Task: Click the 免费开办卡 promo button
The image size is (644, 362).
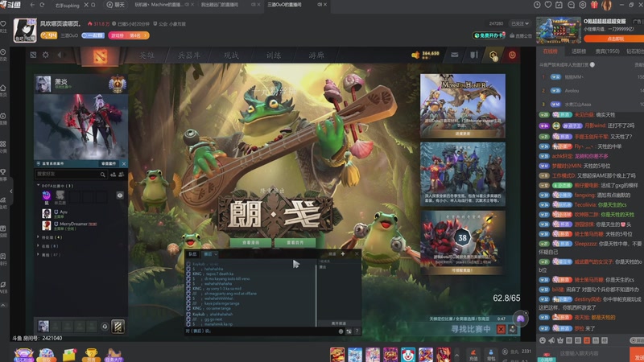Action: (489, 35)
